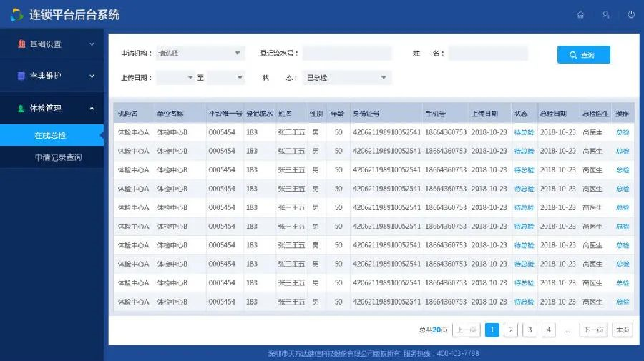
Task: Open the user profile icon in header
Action: click(606, 14)
